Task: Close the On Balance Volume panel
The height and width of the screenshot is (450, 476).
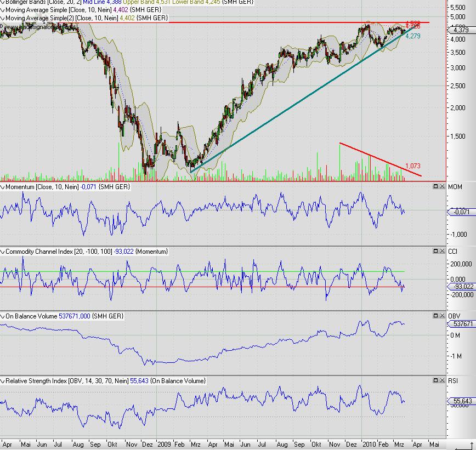Action: point(442,316)
